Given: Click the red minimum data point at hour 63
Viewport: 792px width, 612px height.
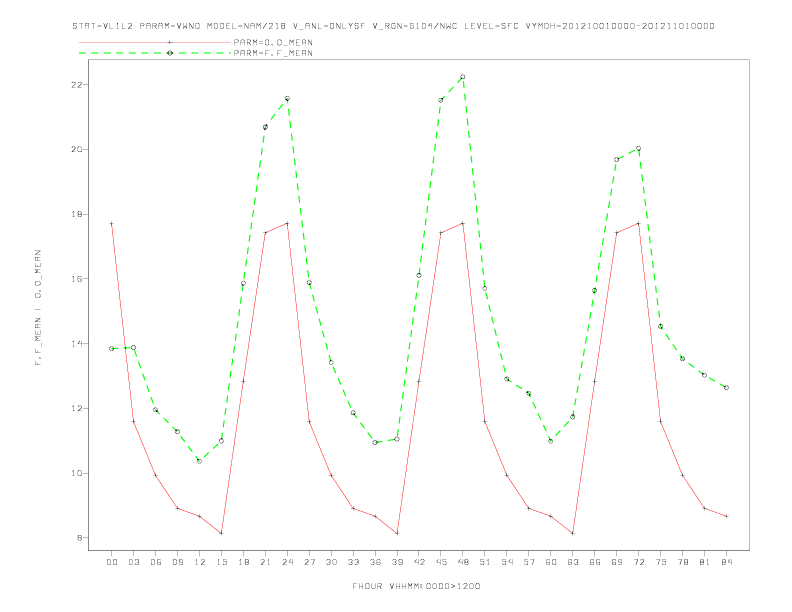Looking at the screenshot, I should tap(573, 533).
